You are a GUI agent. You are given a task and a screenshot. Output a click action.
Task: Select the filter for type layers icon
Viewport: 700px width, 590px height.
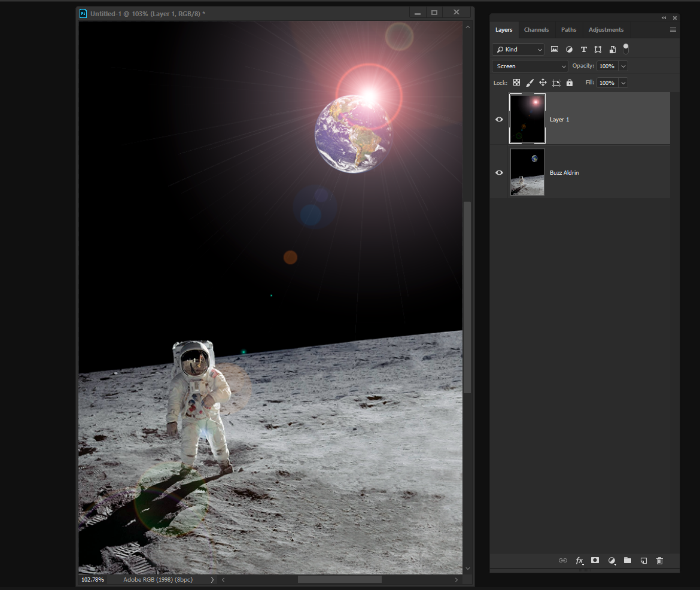point(583,49)
